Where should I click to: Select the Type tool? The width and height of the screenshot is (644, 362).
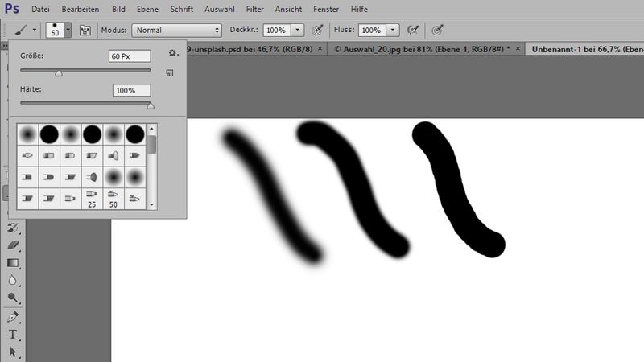pyautogui.click(x=13, y=335)
